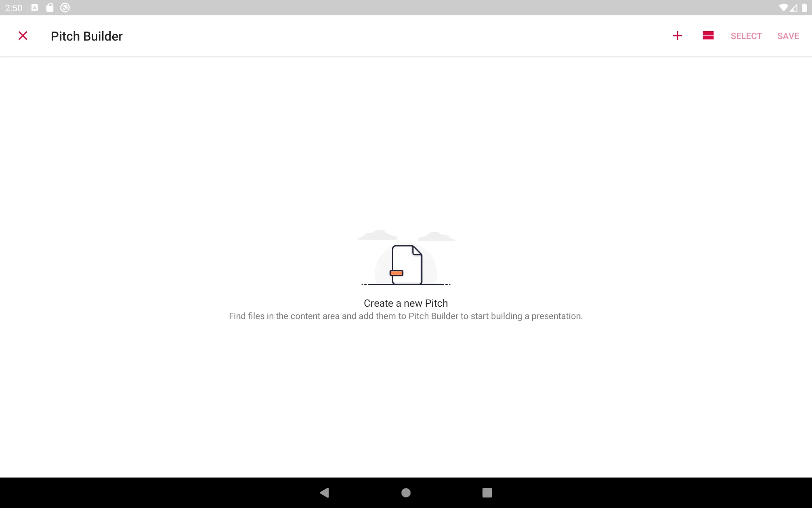Select the Pitch Builder title text
The width and height of the screenshot is (812, 508).
(x=86, y=36)
